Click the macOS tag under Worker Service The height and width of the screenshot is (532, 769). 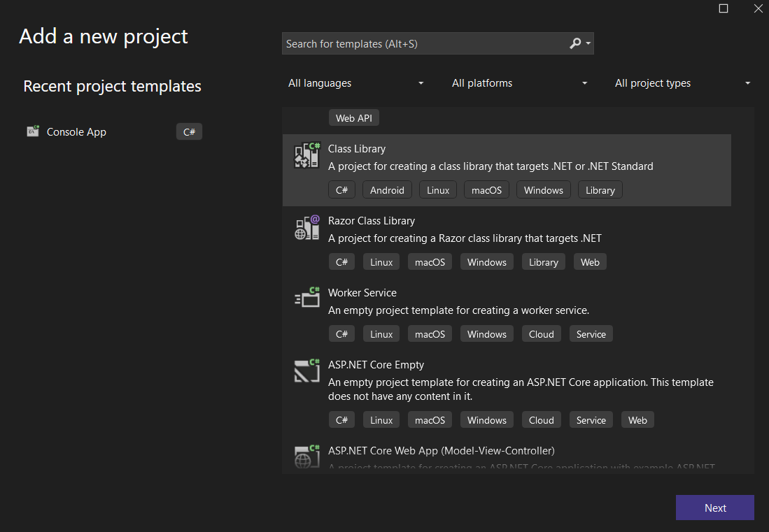430,334
